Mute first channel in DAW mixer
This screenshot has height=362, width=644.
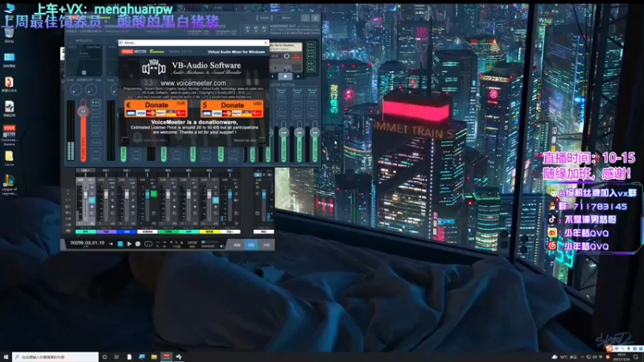tap(92, 187)
